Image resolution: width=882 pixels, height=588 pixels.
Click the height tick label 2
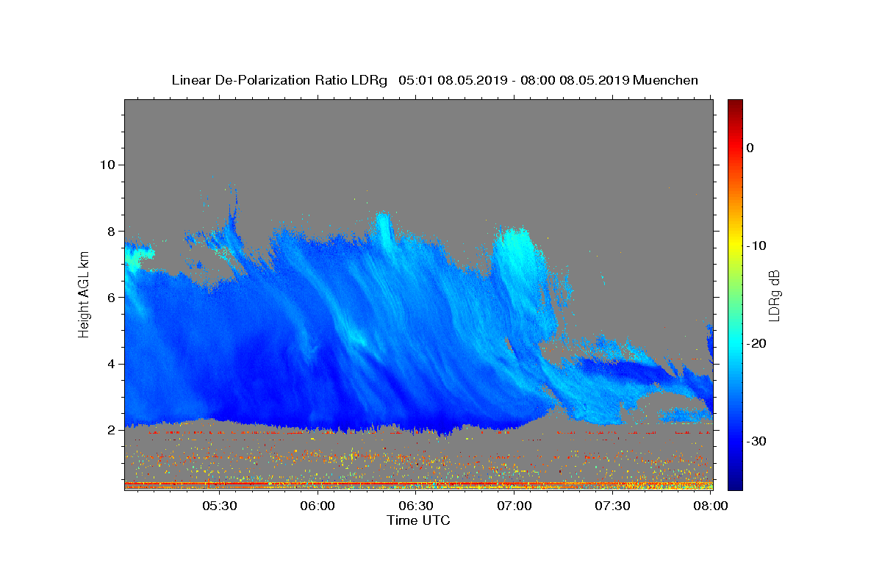[110, 430]
